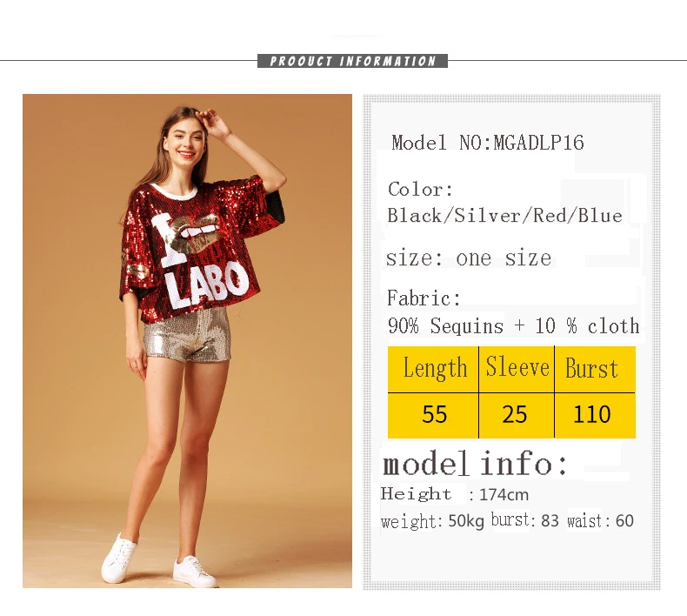Click the Product Information banner heading

[352, 61]
